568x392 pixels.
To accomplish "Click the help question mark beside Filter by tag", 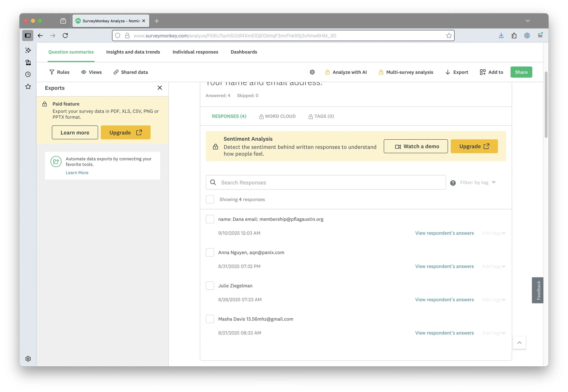I will [x=453, y=183].
